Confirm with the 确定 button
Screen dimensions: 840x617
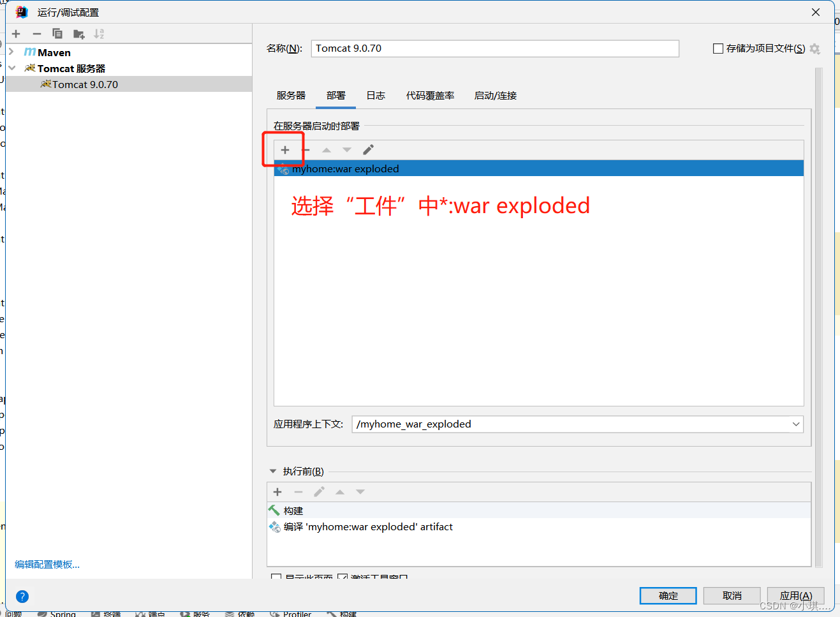pyautogui.click(x=668, y=595)
